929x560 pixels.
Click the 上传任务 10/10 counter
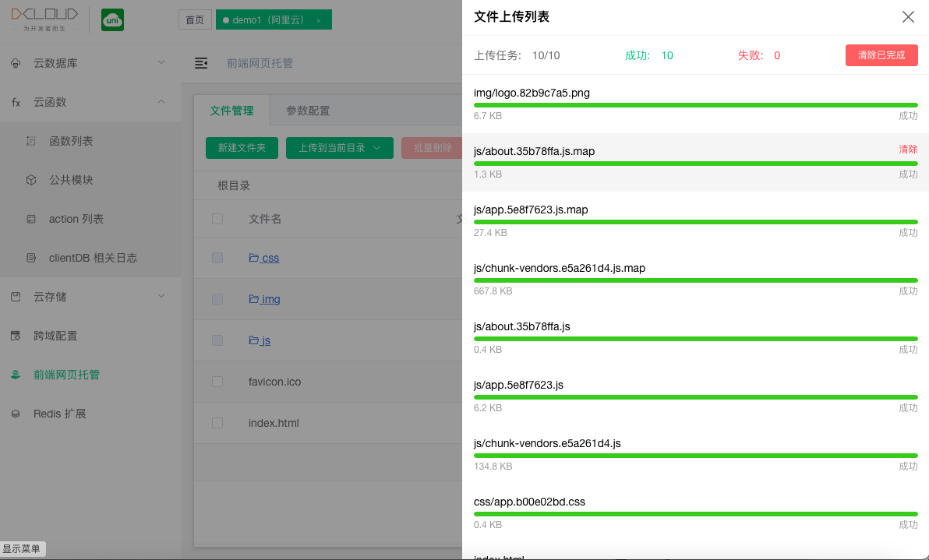pos(517,55)
